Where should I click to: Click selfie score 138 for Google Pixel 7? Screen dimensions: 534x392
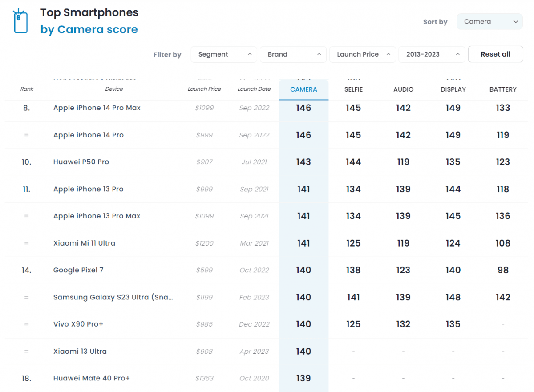tap(353, 270)
